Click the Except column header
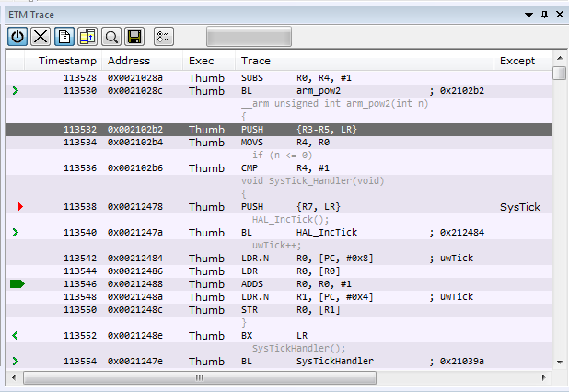This screenshot has height=392, width=569. coord(517,61)
